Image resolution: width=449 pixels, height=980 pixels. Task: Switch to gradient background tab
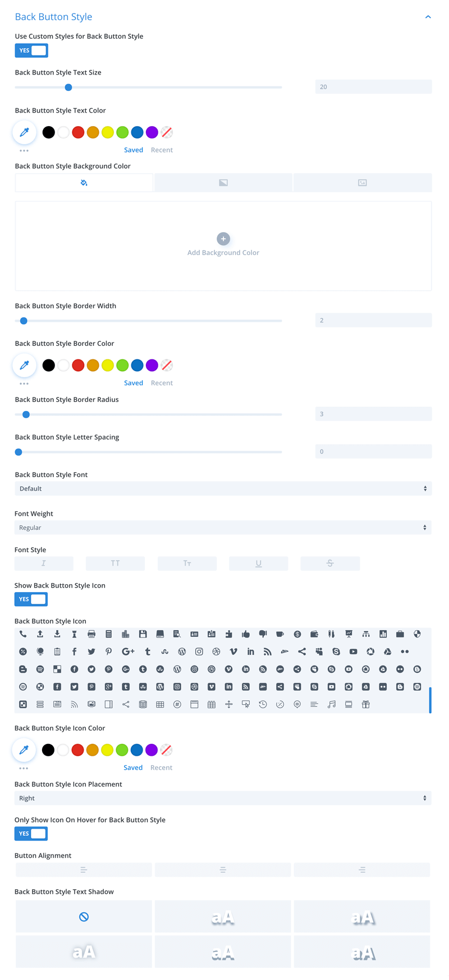point(223,183)
